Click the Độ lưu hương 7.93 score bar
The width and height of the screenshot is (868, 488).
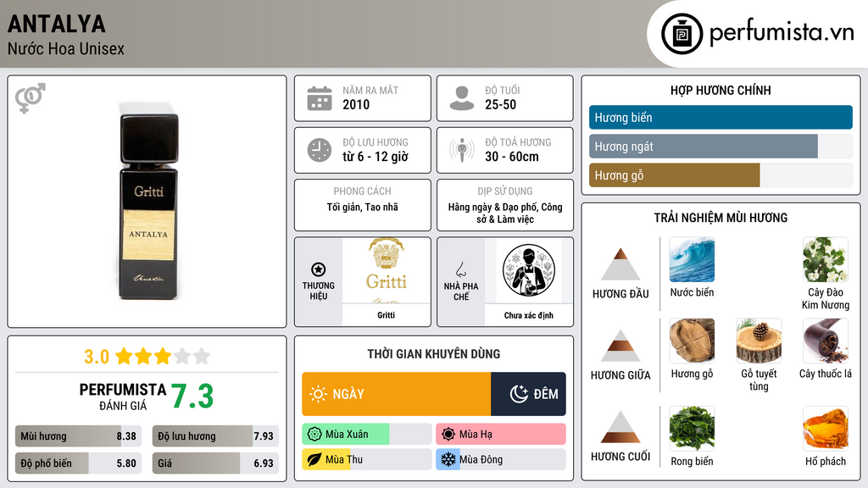click(215, 436)
